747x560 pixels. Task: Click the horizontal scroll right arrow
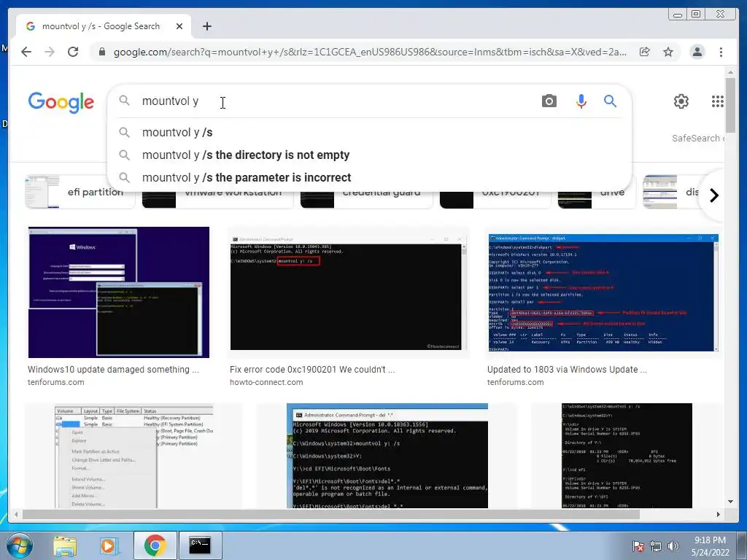[x=718, y=514]
